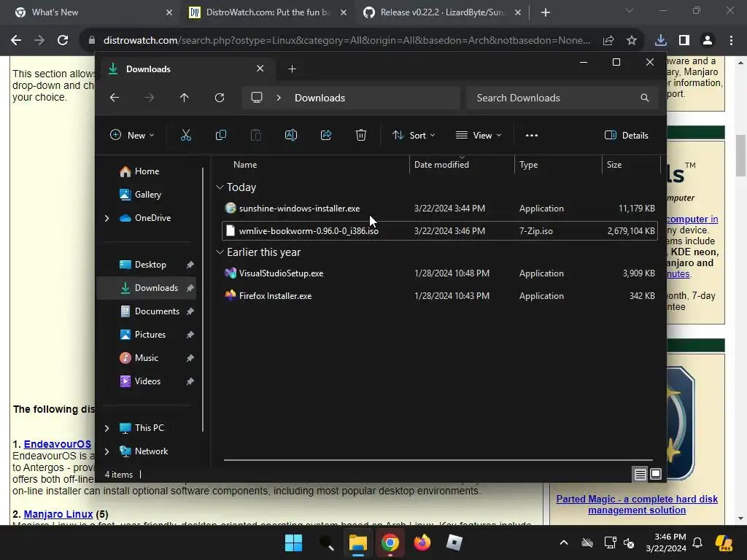The height and width of the screenshot is (560, 747).
Task: Toggle the Details pane button
Action: pyautogui.click(x=627, y=135)
